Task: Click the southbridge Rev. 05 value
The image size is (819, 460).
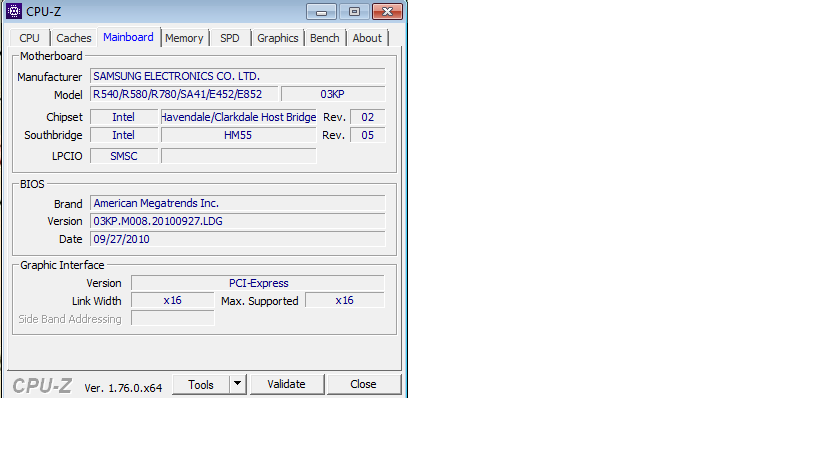Action: [x=368, y=135]
